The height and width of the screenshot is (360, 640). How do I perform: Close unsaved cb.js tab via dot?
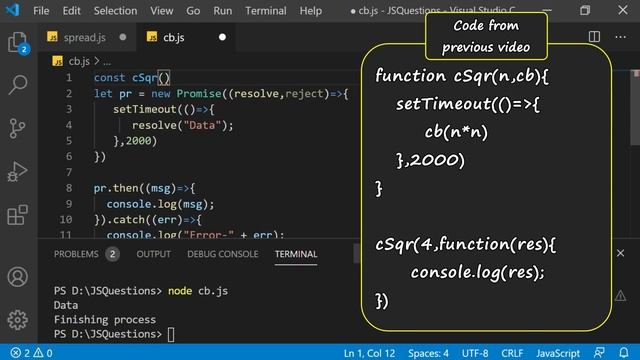pos(222,37)
